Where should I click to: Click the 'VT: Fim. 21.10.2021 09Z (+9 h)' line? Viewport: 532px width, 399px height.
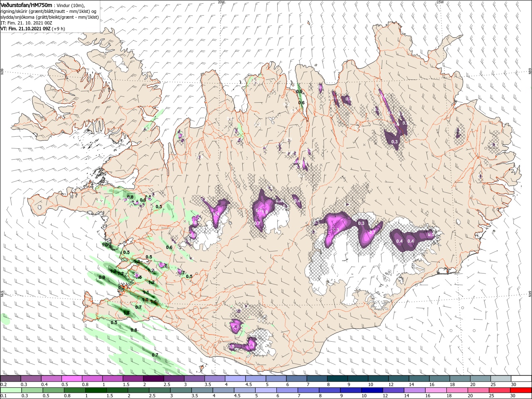tap(32, 29)
